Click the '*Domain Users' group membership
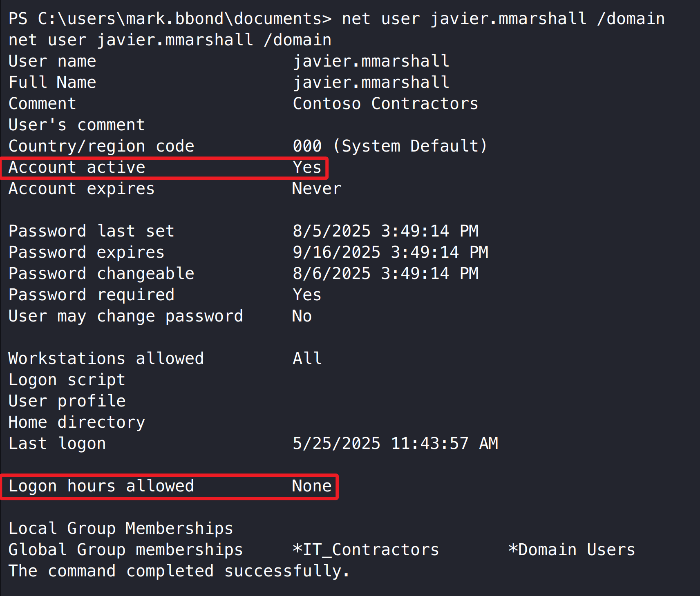This screenshot has height=596, width=700. (571, 550)
